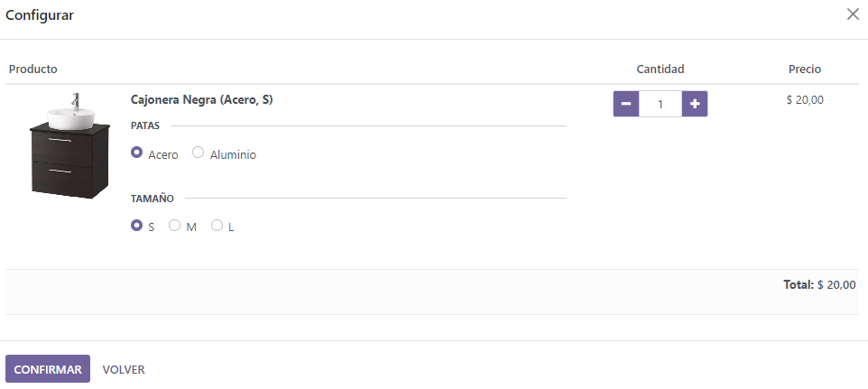Select size S radio button
Image resolution: width=868 pixels, height=389 pixels.
point(137,226)
